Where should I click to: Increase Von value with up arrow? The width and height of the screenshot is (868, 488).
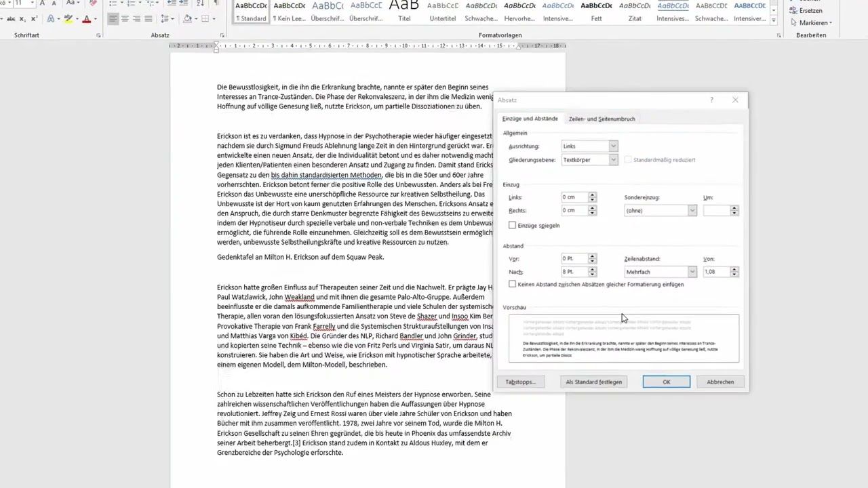pos(734,269)
